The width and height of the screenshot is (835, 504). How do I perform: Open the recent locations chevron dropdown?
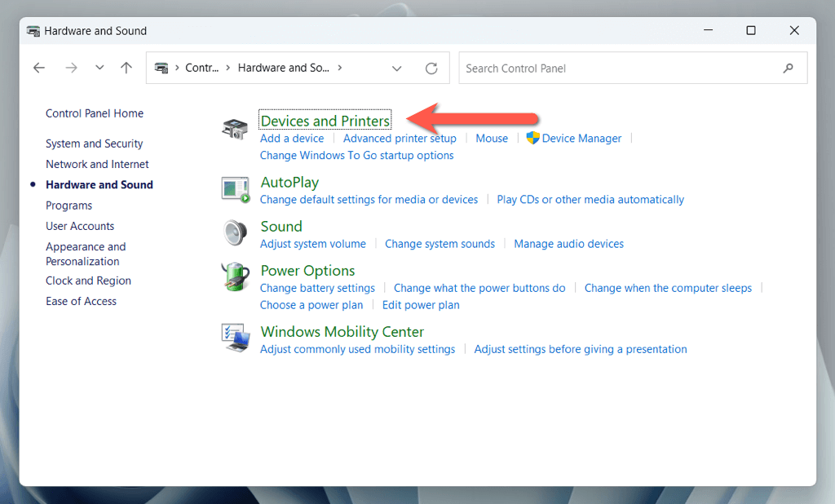coord(99,69)
